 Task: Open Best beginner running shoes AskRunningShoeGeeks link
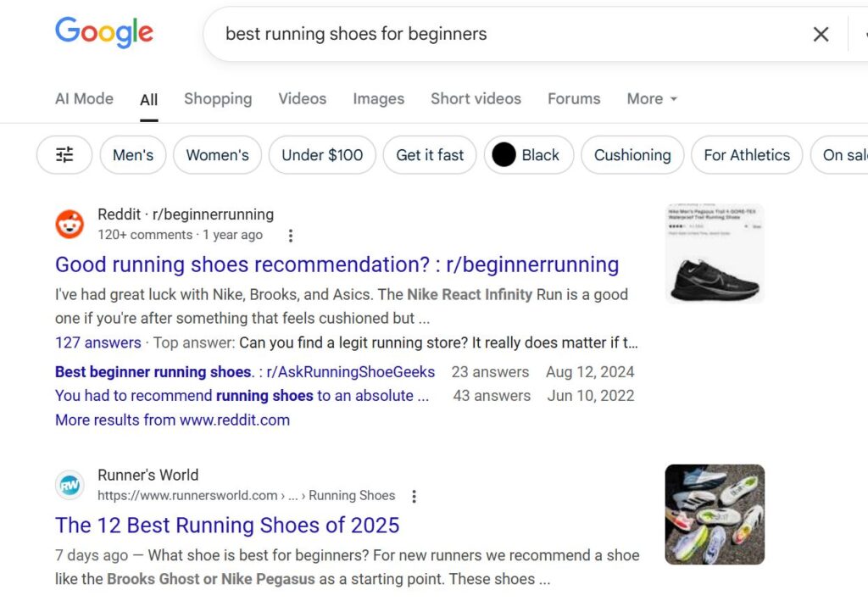[245, 372]
